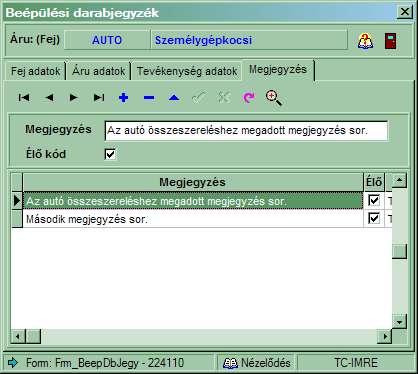Click the red exit door icon
The height and width of the screenshot is (374, 418).
click(x=391, y=41)
